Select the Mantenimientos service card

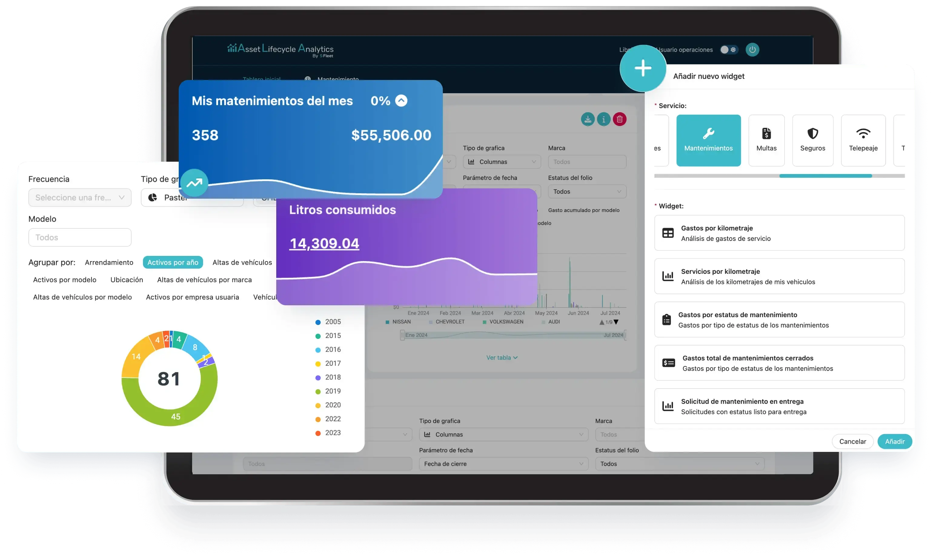coord(708,140)
